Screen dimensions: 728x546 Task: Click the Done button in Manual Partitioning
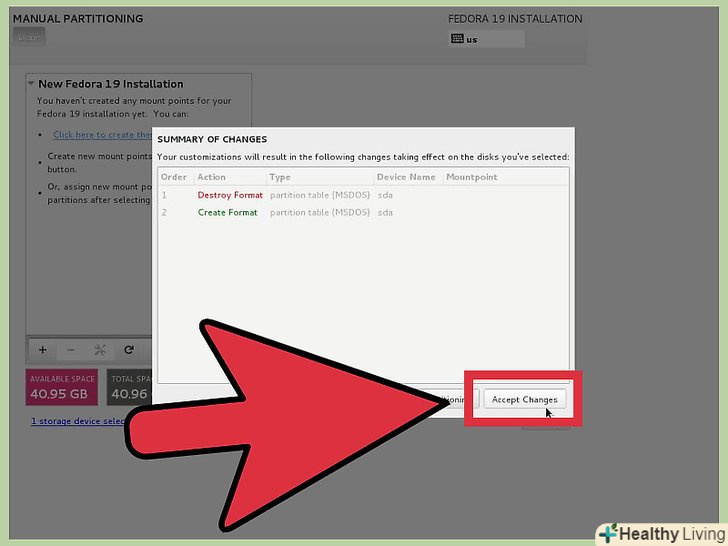[x=29, y=37]
